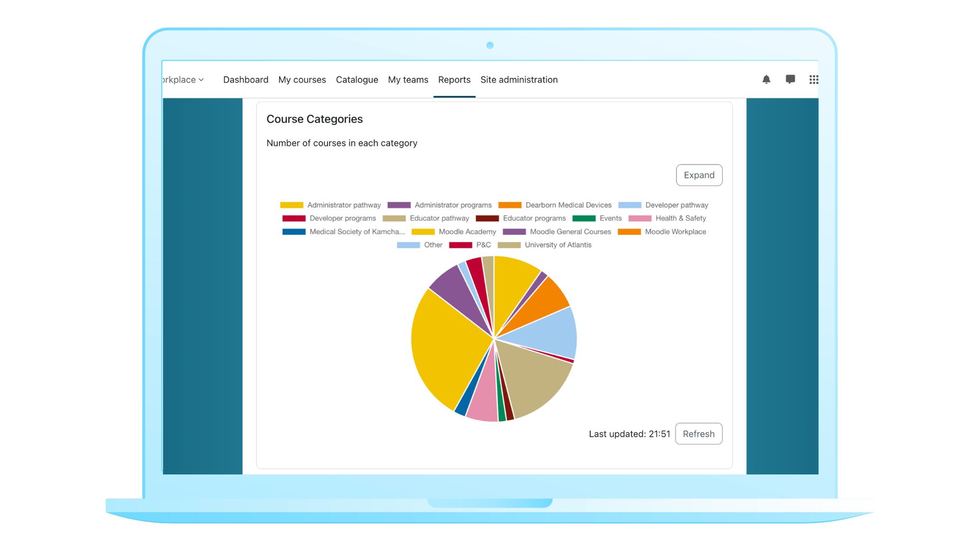Click the Medical Society blue legend swatch
The width and height of the screenshot is (980, 551).
(294, 232)
